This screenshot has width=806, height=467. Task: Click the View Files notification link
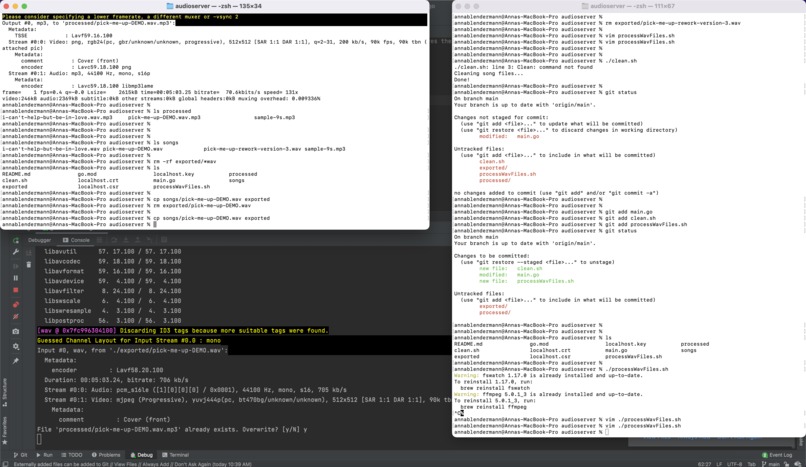124,464
